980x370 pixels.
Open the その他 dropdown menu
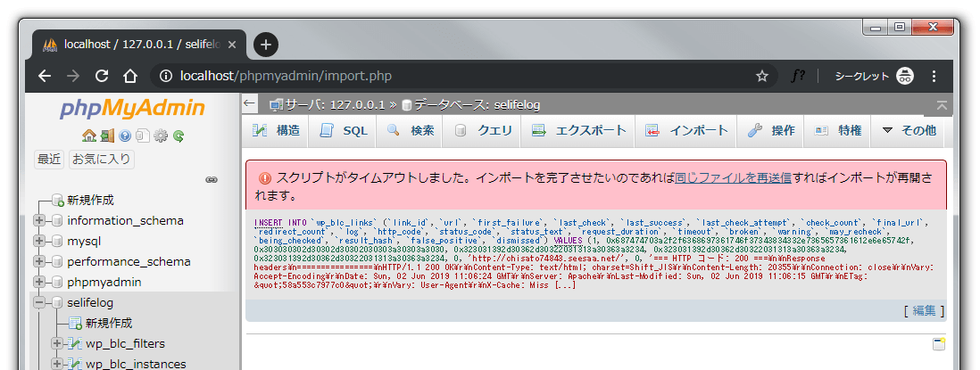pos(909,130)
